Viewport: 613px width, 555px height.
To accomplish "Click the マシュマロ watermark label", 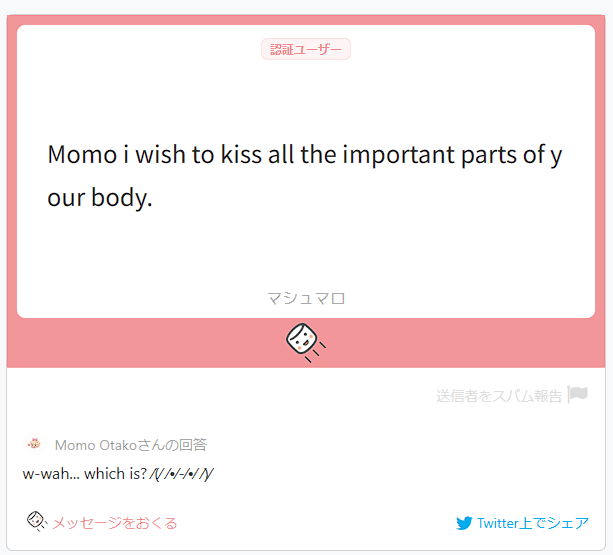I will pyautogui.click(x=306, y=299).
